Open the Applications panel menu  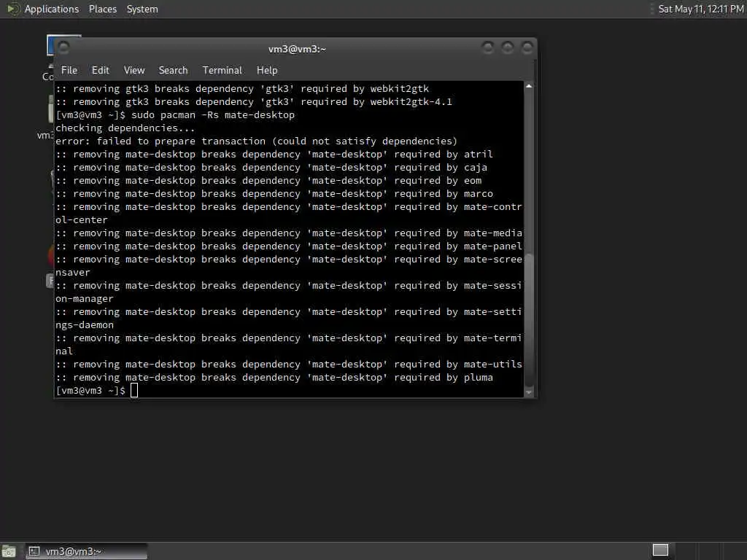pos(52,9)
